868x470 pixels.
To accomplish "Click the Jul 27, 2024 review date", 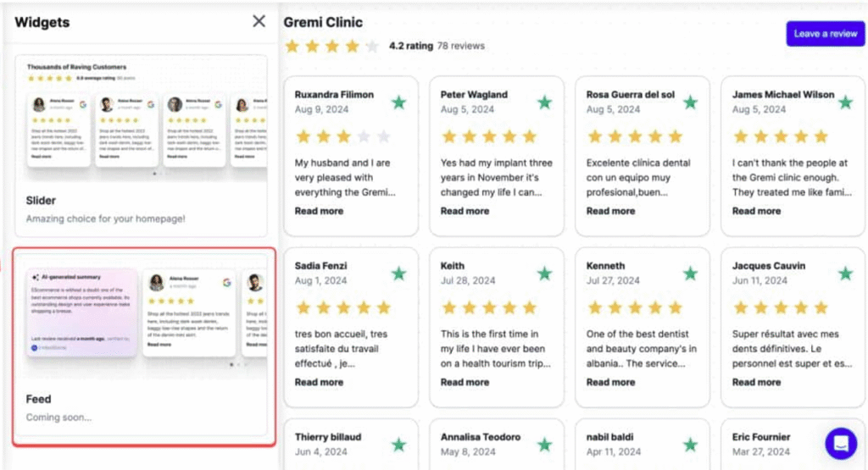I will [613, 281].
